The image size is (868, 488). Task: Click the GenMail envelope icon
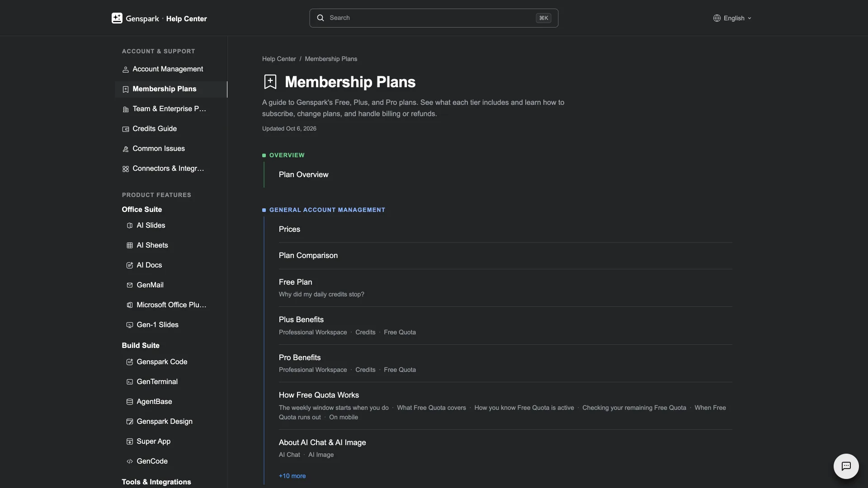pos(130,285)
